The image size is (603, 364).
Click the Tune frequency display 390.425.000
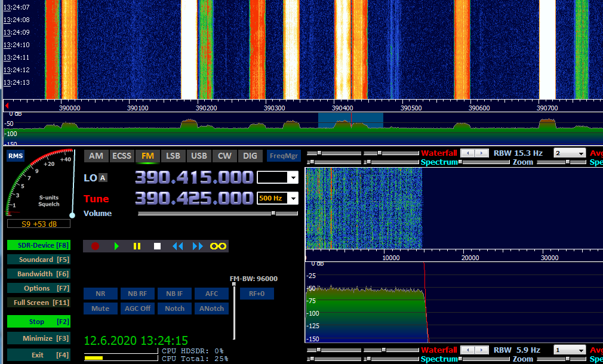tap(194, 198)
